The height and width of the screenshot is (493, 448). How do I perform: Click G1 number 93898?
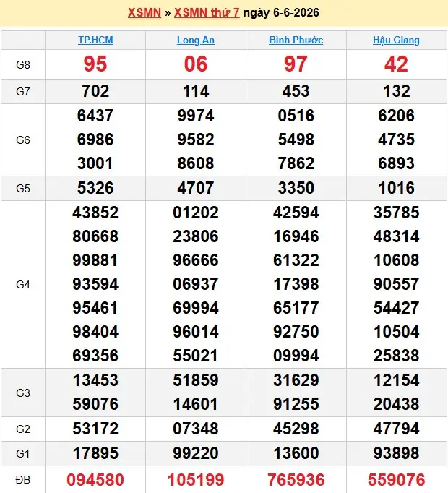point(396,453)
